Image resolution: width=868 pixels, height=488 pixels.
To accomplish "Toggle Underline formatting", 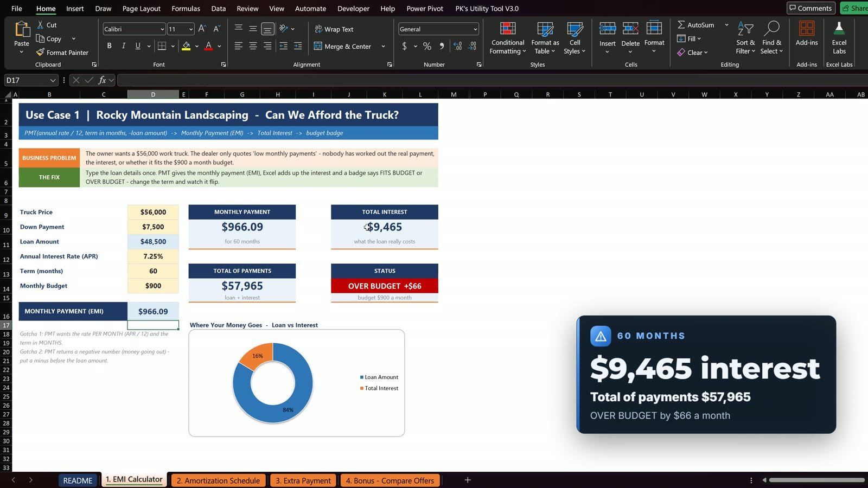I will (138, 46).
